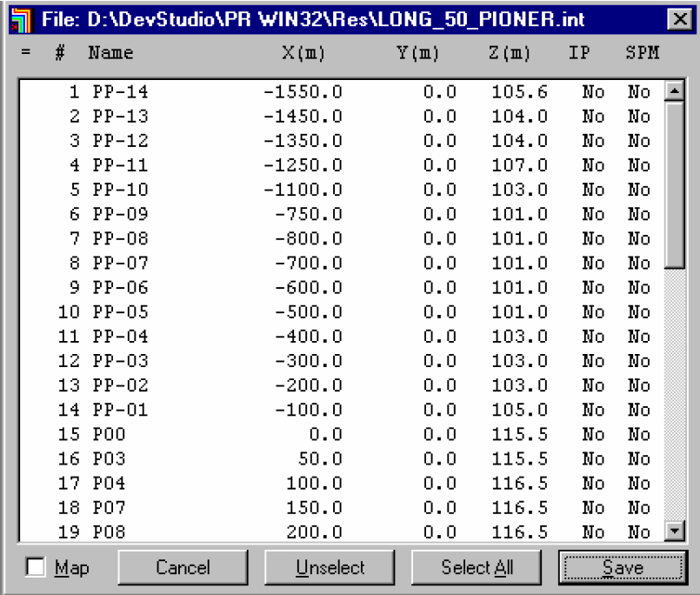The height and width of the screenshot is (595, 700).
Task: Click the scrollbar down arrow
Action: (x=674, y=531)
